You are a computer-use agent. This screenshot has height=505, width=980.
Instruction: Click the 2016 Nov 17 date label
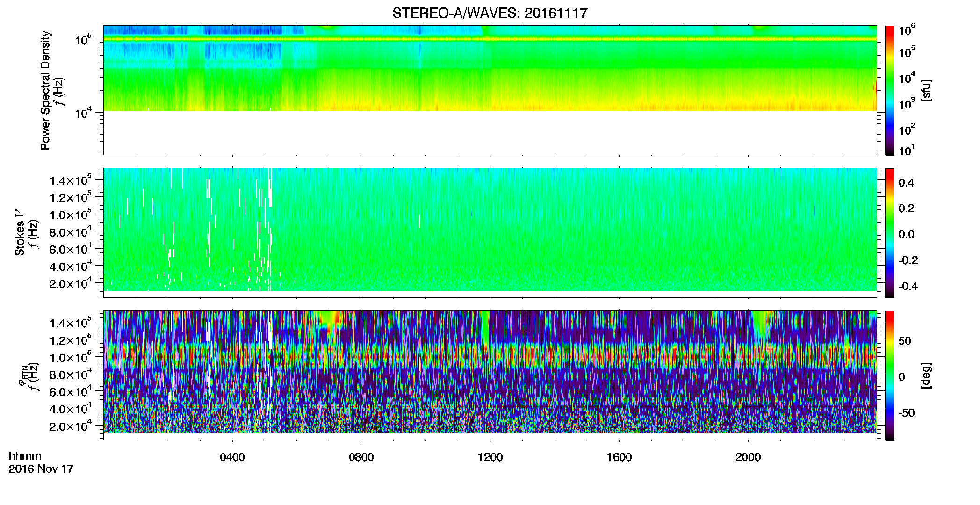tap(41, 469)
